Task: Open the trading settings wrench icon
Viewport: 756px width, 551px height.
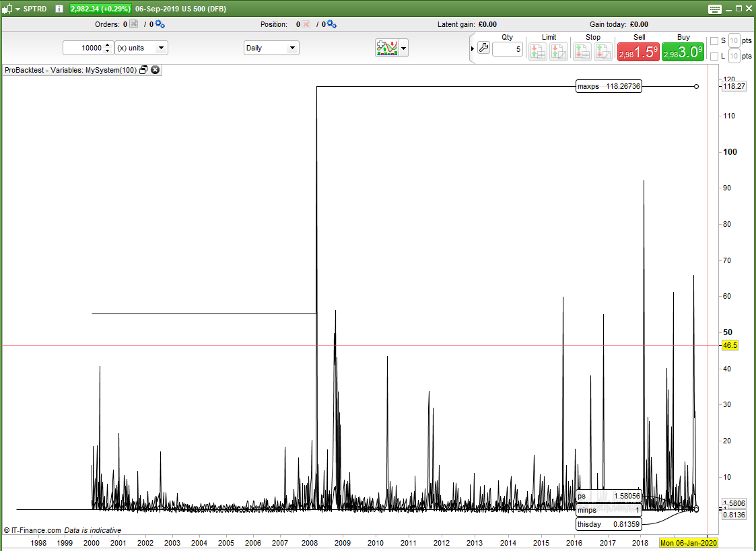Action: click(483, 48)
